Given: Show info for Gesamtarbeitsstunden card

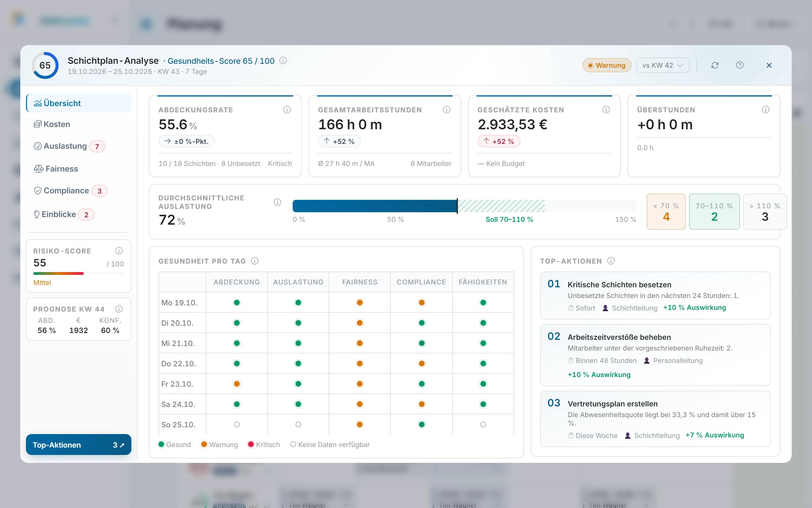Looking at the screenshot, I should (x=446, y=110).
